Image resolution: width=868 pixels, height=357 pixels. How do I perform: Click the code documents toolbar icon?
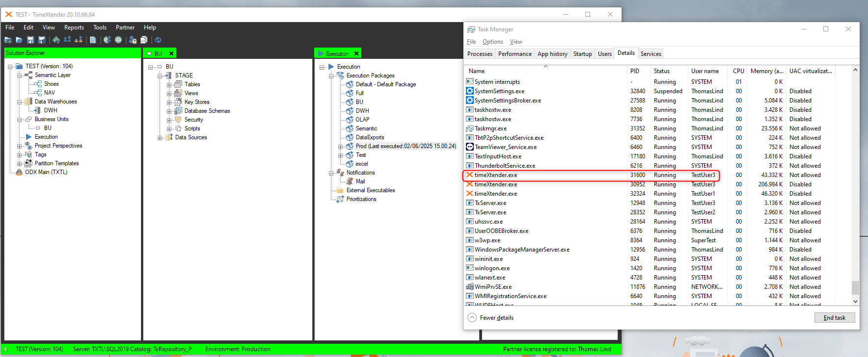click(144, 40)
